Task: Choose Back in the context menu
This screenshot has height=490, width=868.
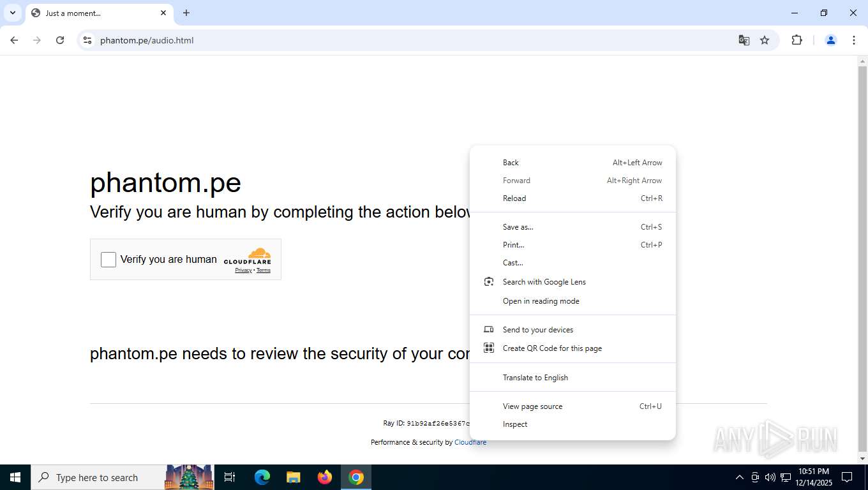Action: (572, 163)
